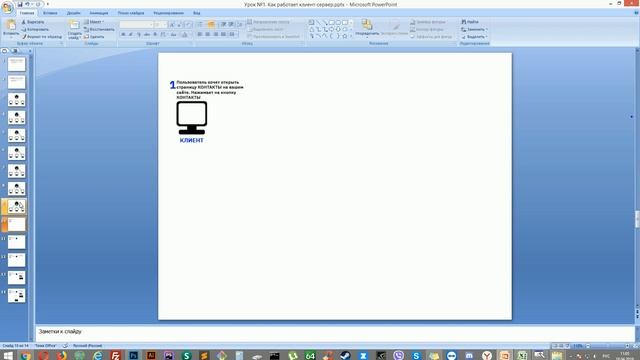Click the КЛИЕНТ label on the slide
Image resolution: width=640 pixels, height=360 pixels.
(191, 140)
